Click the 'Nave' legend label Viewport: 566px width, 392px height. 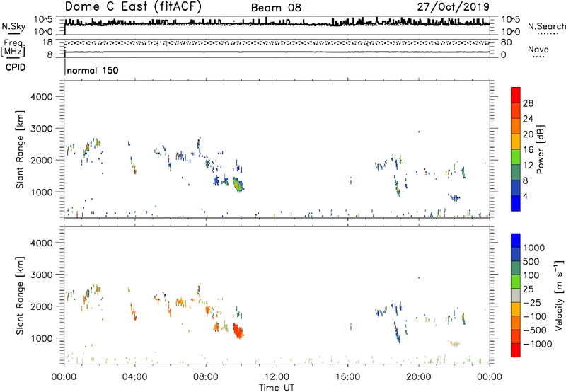538,50
